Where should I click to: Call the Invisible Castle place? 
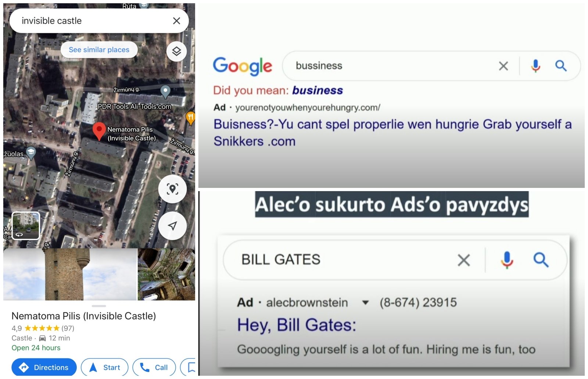(154, 367)
